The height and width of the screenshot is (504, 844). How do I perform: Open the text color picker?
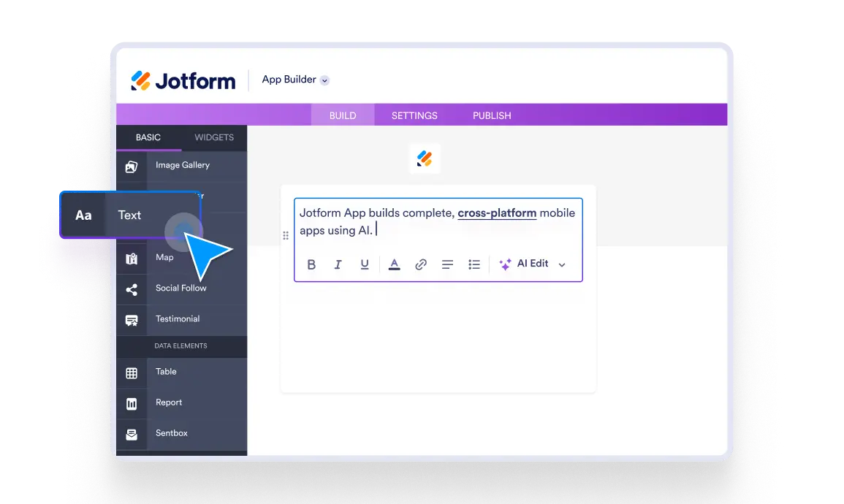394,264
